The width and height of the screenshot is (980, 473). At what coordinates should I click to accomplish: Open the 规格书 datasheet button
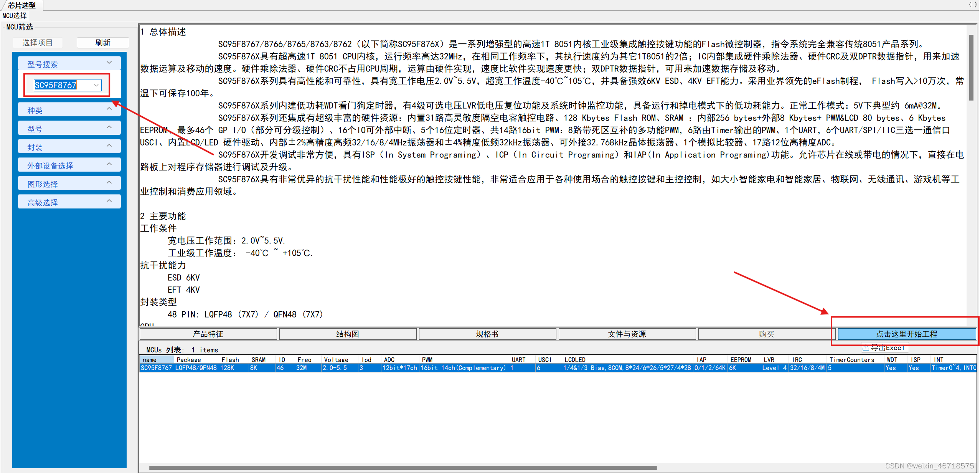[x=487, y=334]
